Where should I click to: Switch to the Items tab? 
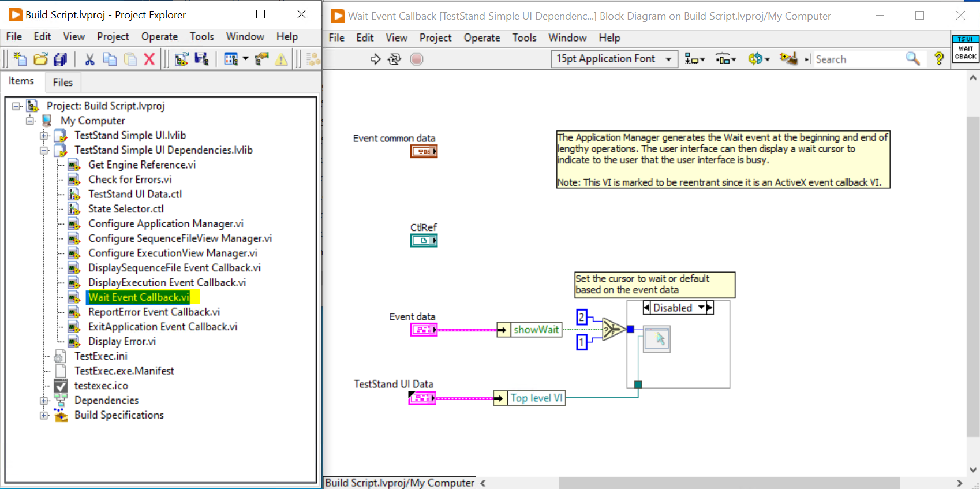pyautogui.click(x=21, y=81)
